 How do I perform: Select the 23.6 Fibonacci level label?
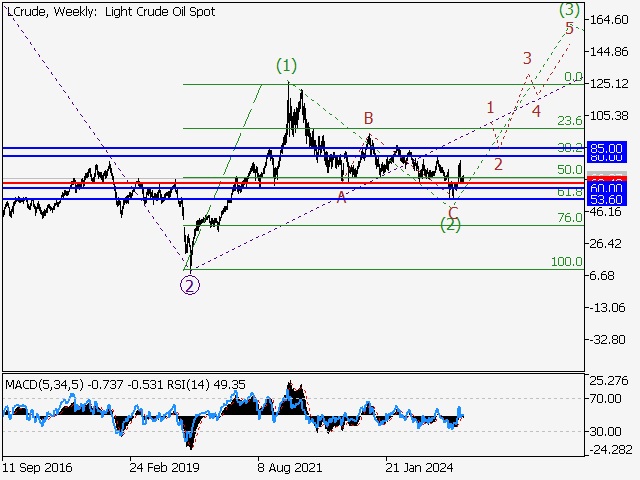tap(570, 121)
